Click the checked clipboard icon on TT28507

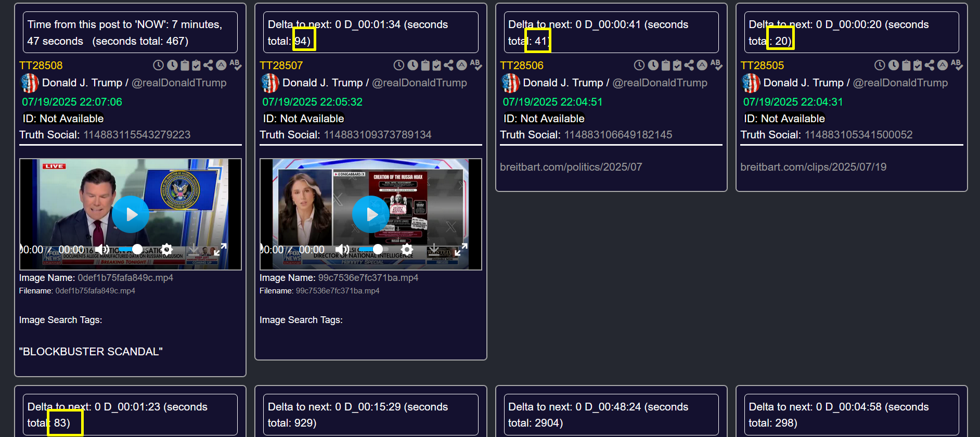point(436,65)
